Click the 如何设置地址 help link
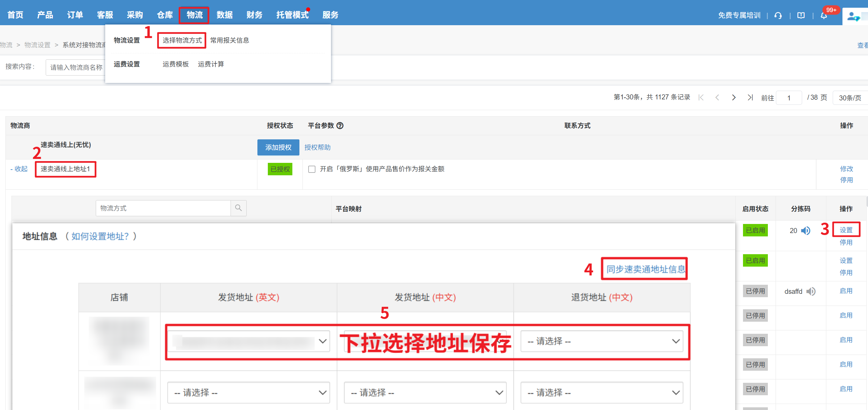868x410 pixels. coord(100,236)
